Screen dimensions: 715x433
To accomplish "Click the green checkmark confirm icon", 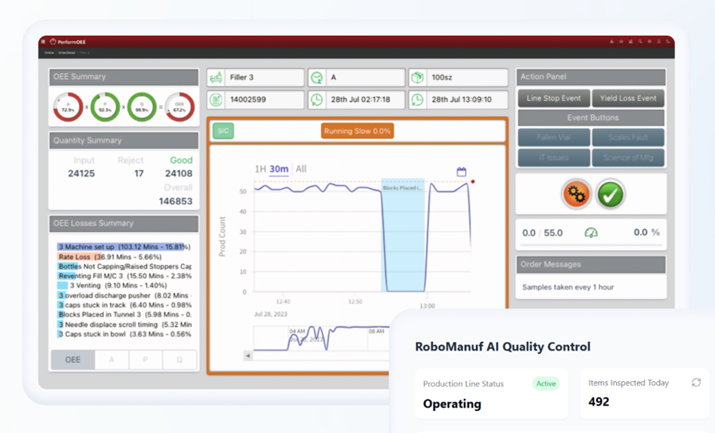I will click(610, 194).
